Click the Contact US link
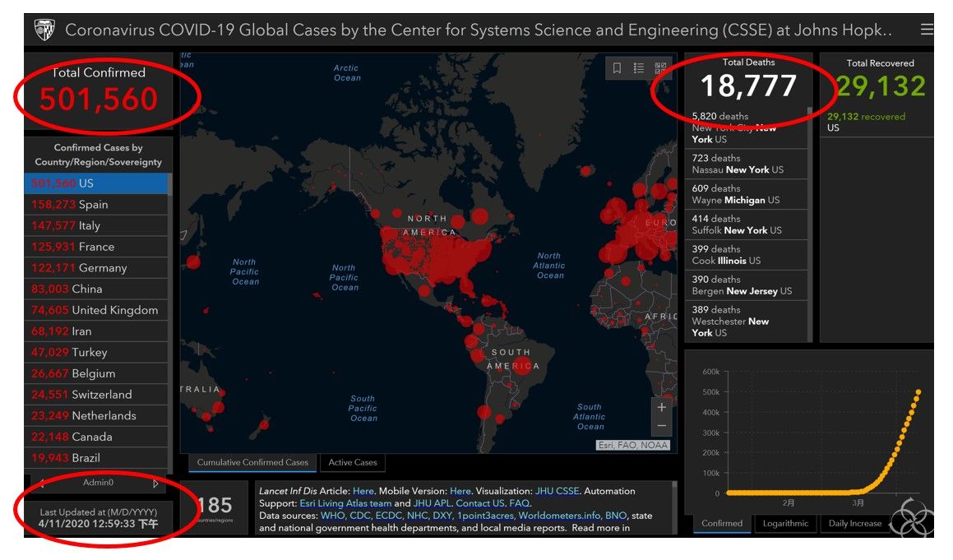 pyautogui.click(x=480, y=503)
